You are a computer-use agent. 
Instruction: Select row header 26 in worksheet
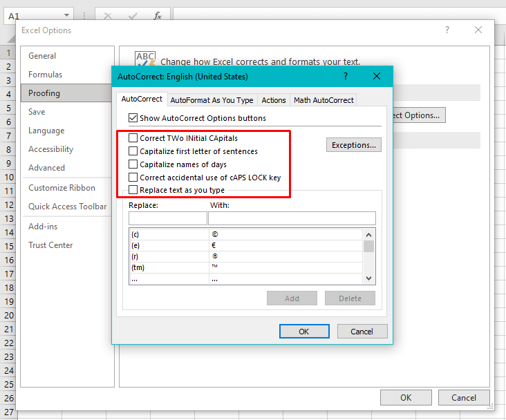coord(9,398)
